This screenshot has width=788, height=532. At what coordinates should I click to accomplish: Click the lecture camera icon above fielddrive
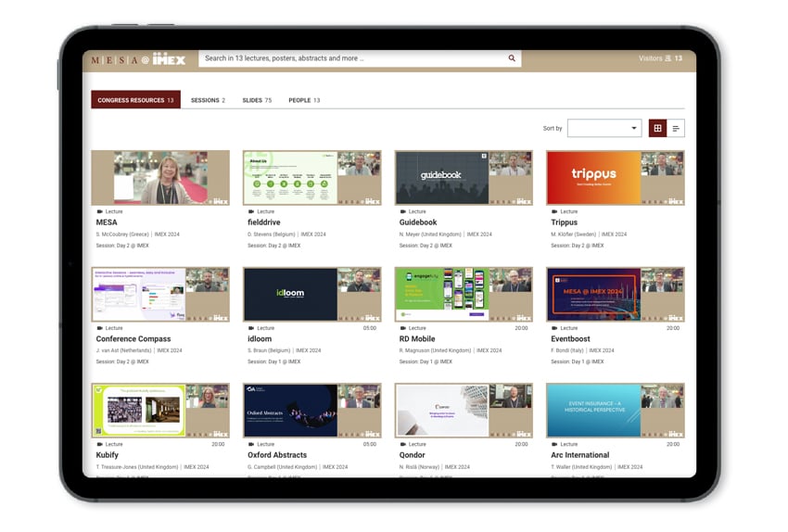(x=251, y=211)
